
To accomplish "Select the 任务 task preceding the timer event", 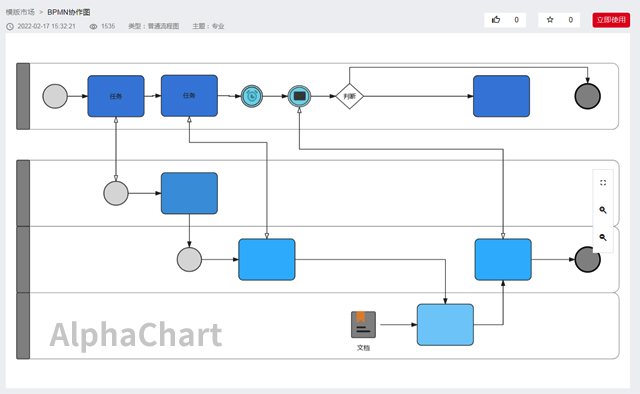I will pyautogui.click(x=189, y=96).
